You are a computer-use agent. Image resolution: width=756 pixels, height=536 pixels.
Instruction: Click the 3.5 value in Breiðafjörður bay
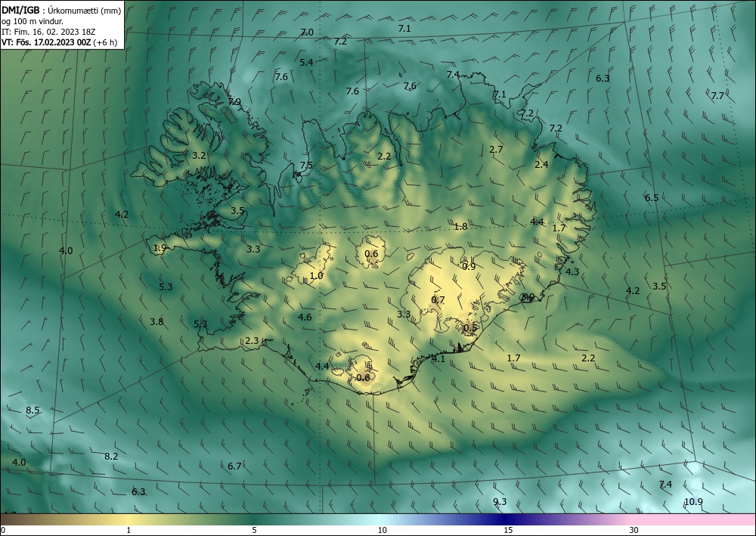[237, 210]
